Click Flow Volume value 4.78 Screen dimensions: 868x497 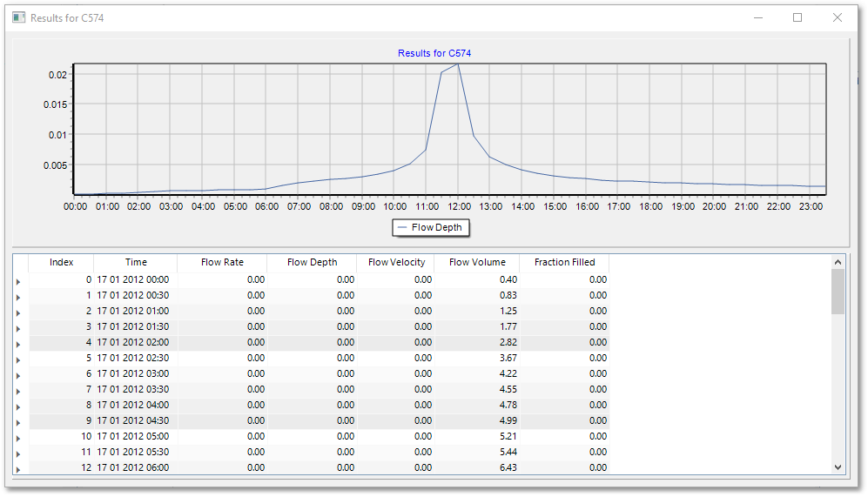[508, 405]
